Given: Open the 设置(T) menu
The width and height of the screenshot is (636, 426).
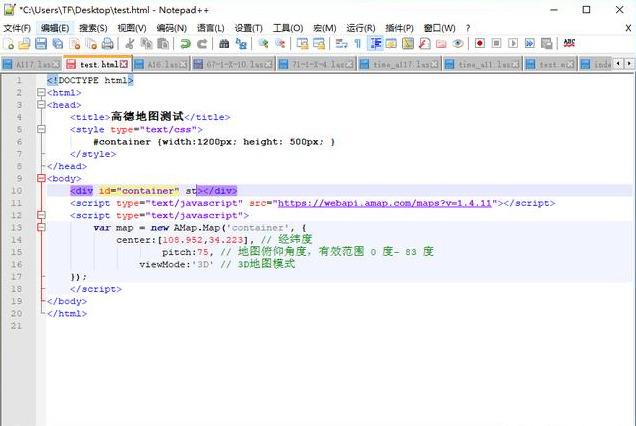Looking at the screenshot, I should (x=249, y=28).
